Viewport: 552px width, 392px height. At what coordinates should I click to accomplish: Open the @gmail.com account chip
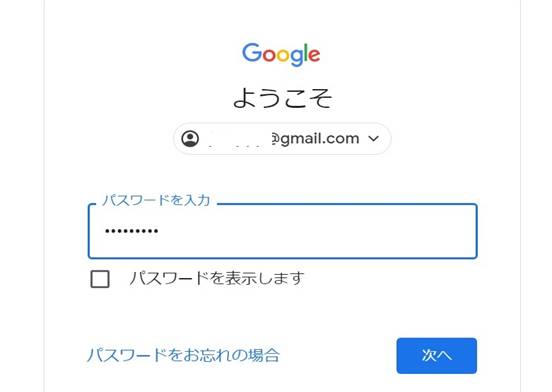[282, 139]
